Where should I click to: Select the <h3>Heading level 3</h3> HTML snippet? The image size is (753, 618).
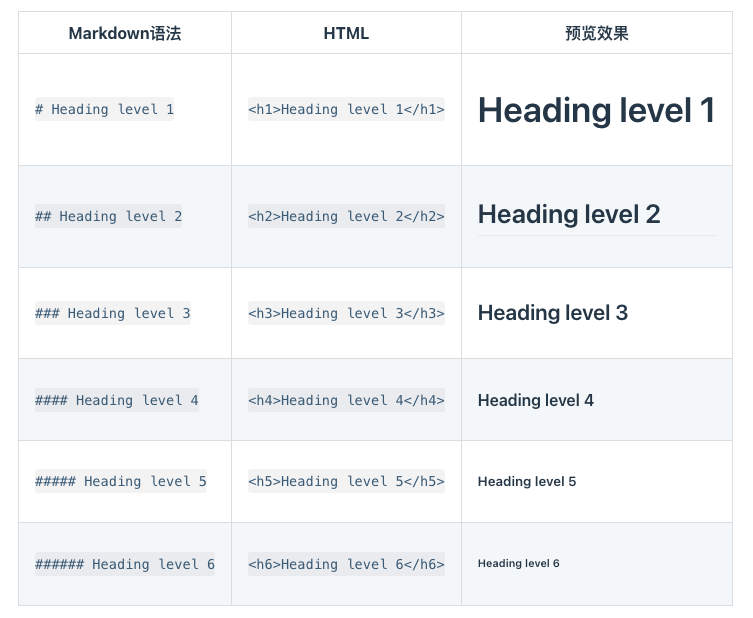tap(346, 313)
